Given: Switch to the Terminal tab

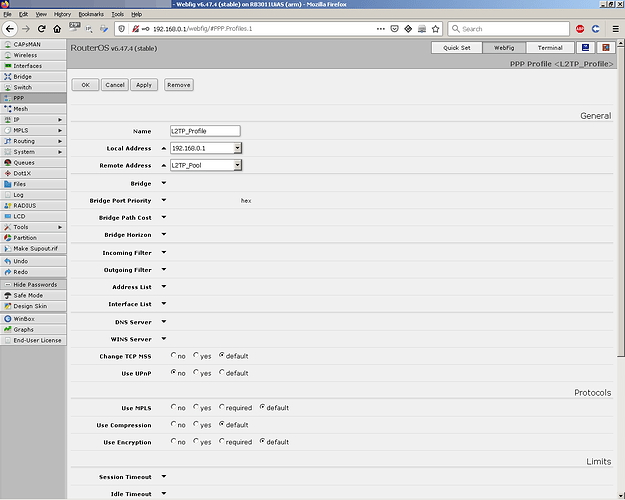Looking at the screenshot, I should pyautogui.click(x=550, y=47).
